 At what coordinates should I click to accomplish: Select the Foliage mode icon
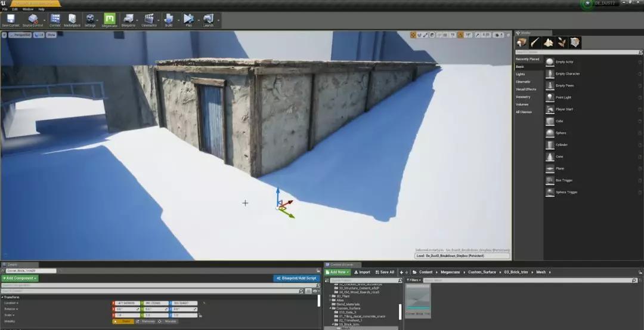[x=562, y=42]
